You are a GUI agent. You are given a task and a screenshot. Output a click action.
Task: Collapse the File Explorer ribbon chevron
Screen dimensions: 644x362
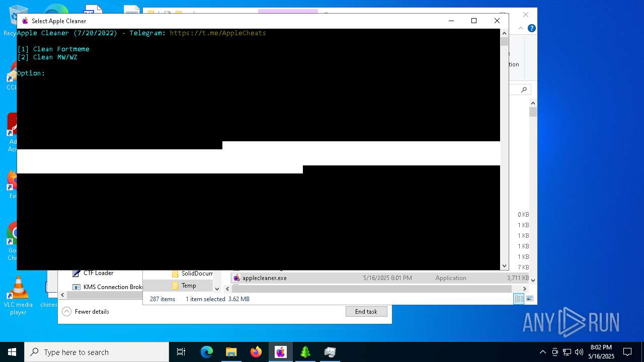point(521,28)
